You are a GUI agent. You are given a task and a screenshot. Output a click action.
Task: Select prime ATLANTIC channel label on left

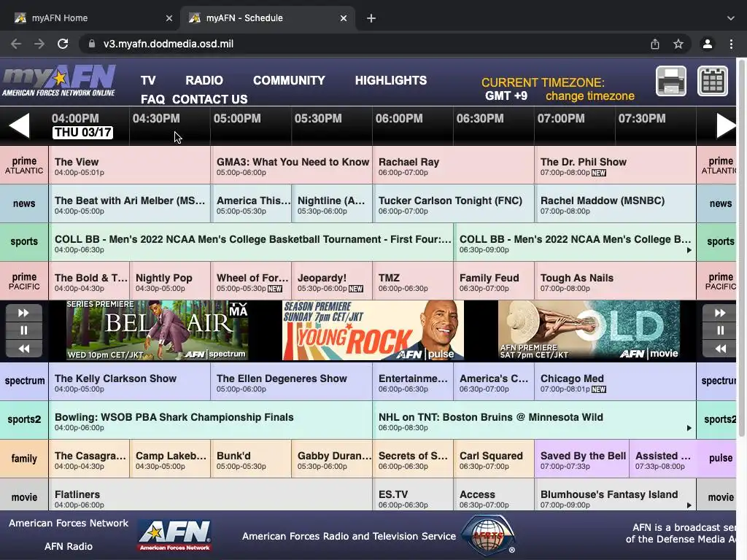pos(24,165)
